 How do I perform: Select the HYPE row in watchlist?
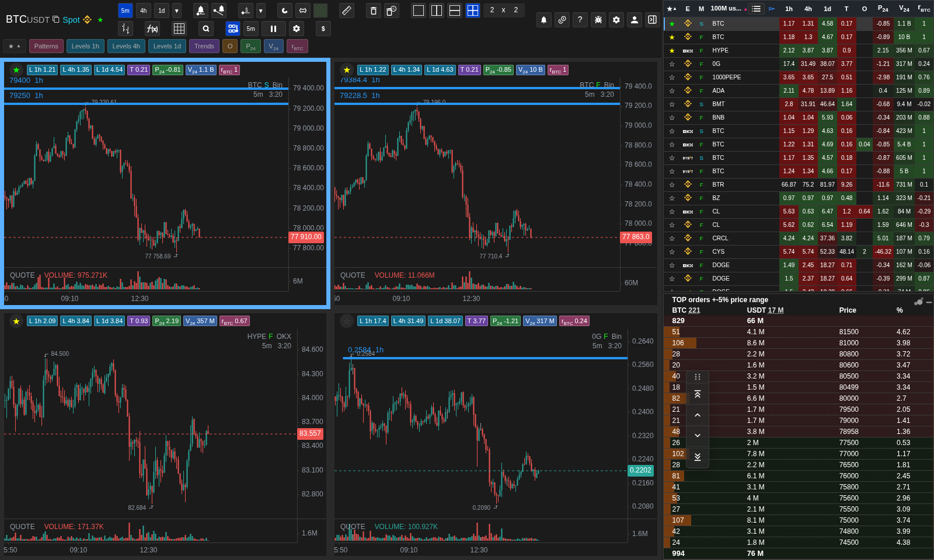[x=798, y=50]
